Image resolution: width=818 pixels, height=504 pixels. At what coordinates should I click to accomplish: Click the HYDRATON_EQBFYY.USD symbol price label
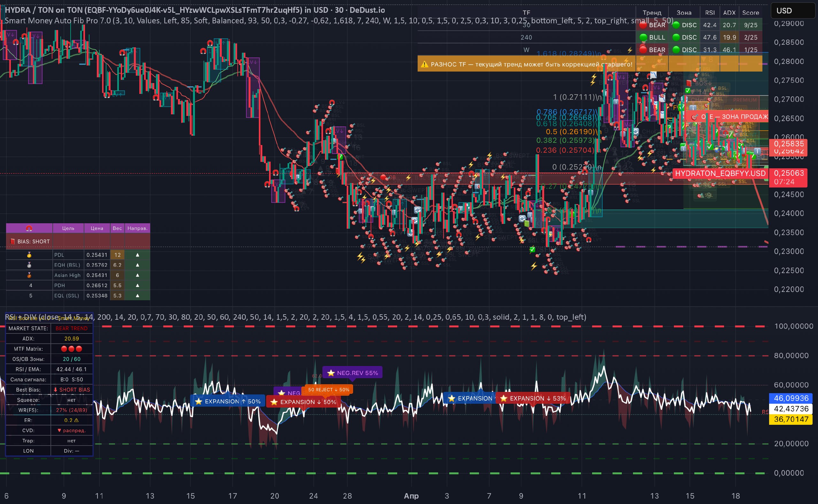tap(720, 173)
